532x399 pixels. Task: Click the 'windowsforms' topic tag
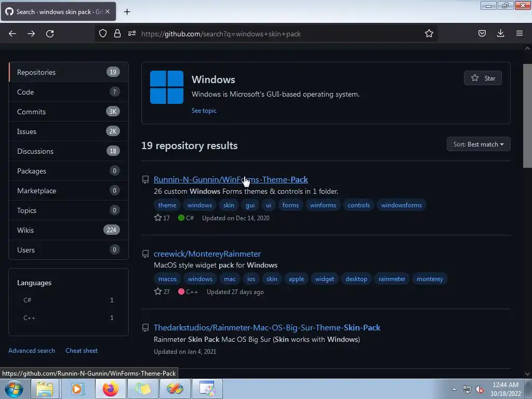402,205
